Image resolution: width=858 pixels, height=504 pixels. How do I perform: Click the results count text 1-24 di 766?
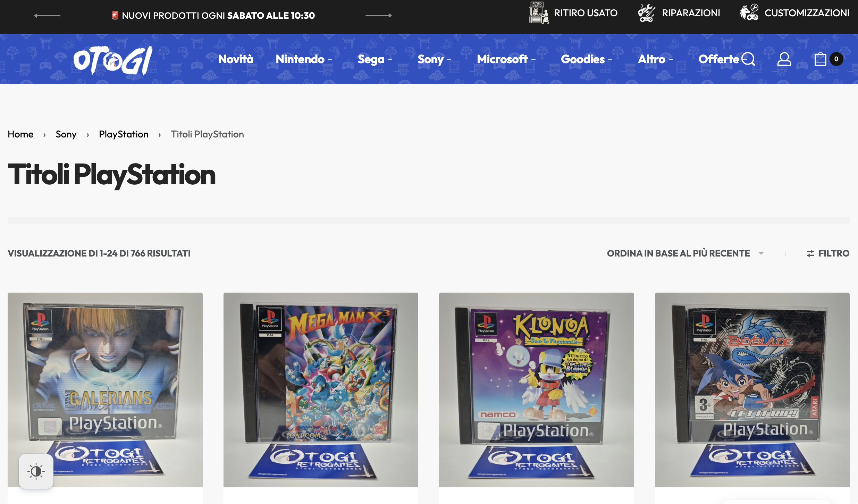(x=99, y=253)
